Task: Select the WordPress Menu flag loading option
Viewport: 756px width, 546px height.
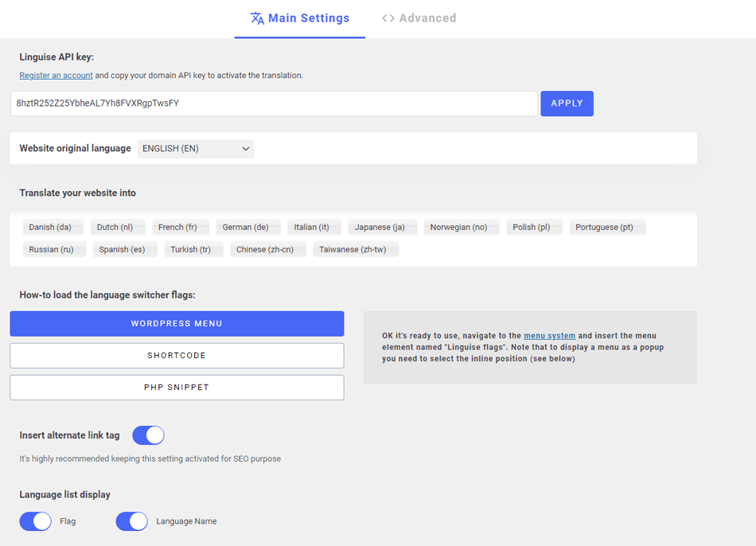Action: coord(177,323)
